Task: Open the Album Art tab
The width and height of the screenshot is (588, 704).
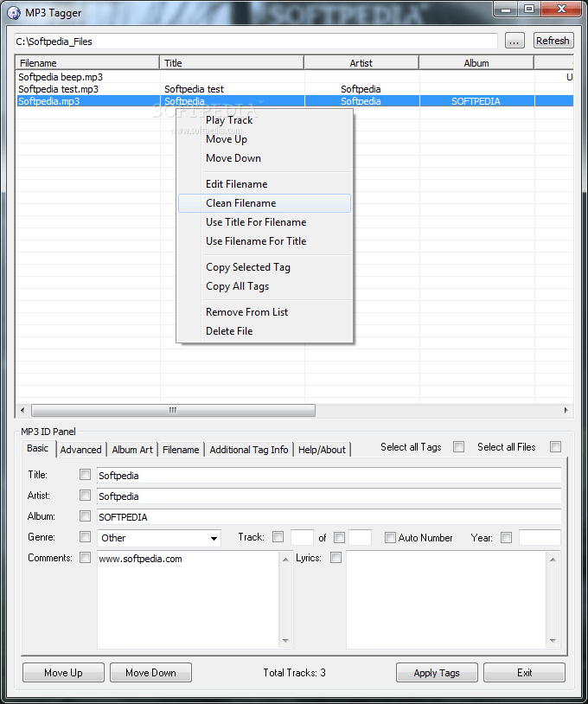Action: coord(132,450)
